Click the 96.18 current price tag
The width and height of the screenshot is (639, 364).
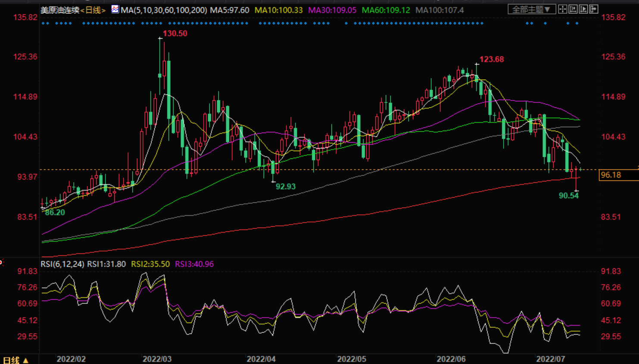point(611,175)
